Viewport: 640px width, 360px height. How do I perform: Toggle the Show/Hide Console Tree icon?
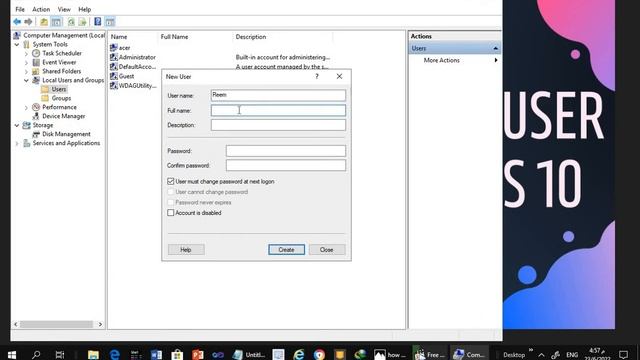click(x=56, y=22)
